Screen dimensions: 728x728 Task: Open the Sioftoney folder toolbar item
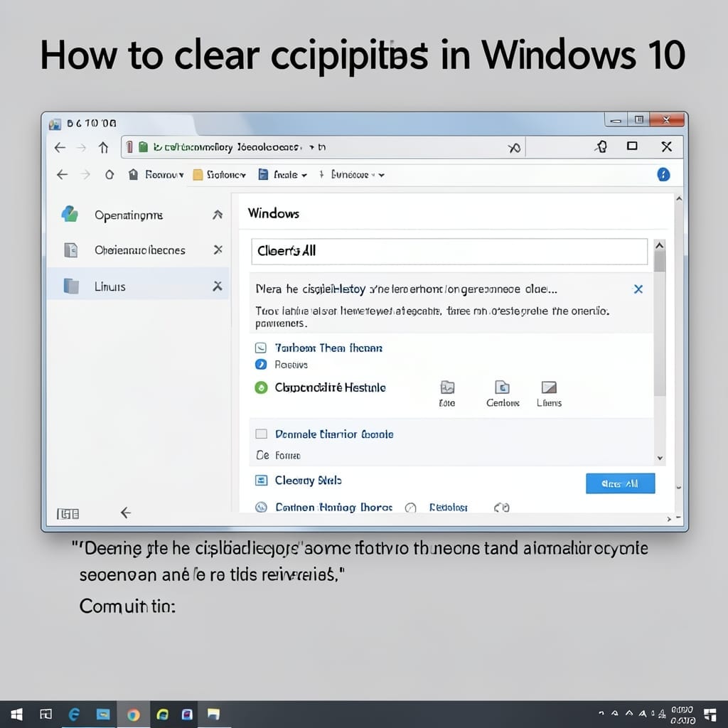[x=219, y=175]
